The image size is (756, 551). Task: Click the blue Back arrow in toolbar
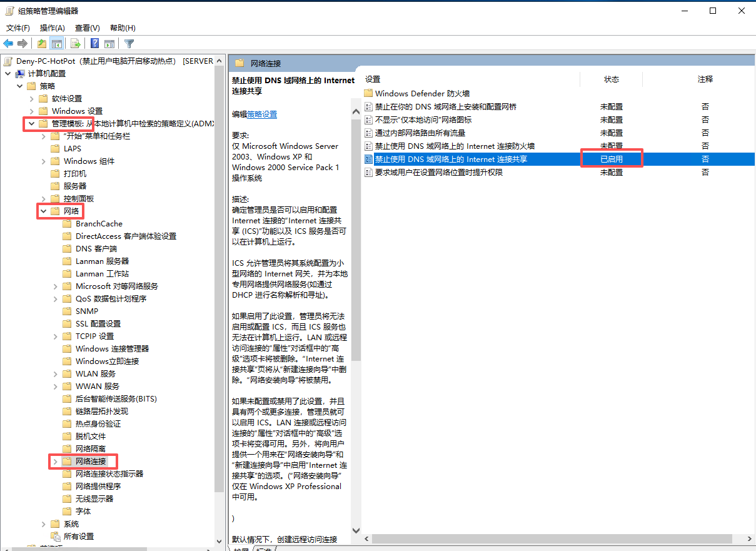point(8,43)
